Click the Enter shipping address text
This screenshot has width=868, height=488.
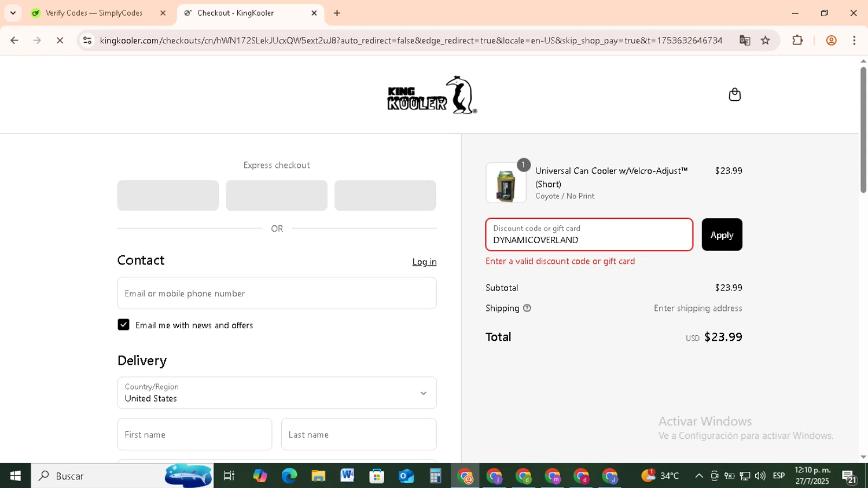pos(698,308)
